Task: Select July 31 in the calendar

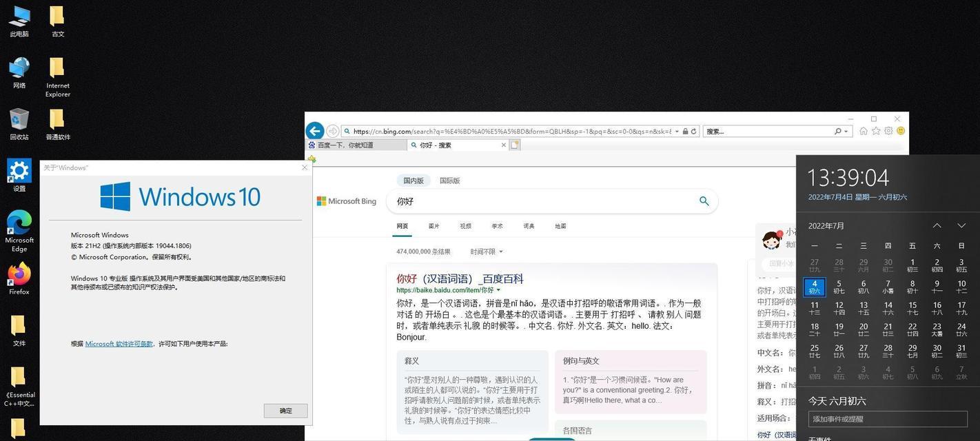Action: pyautogui.click(x=961, y=351)
